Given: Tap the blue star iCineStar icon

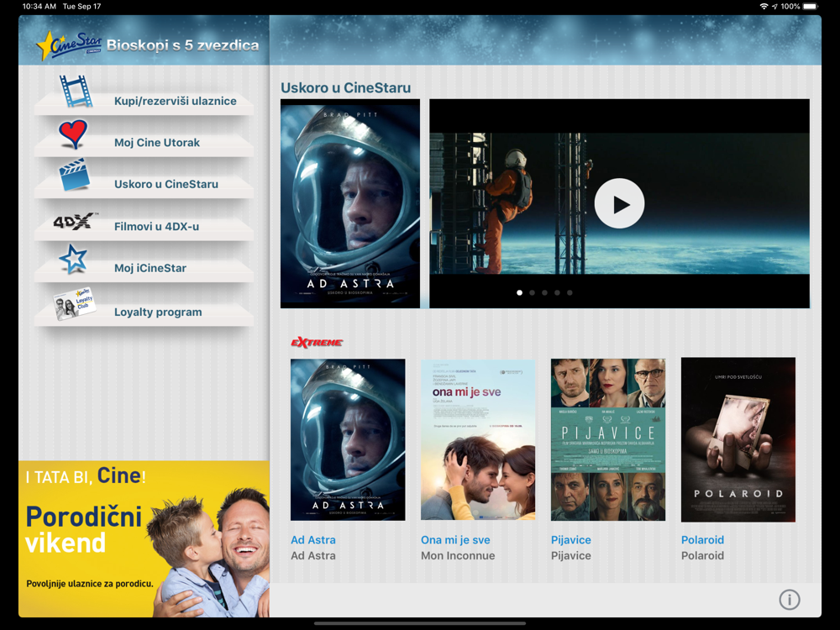Looking at the screenshot, I should coord(73,259).
